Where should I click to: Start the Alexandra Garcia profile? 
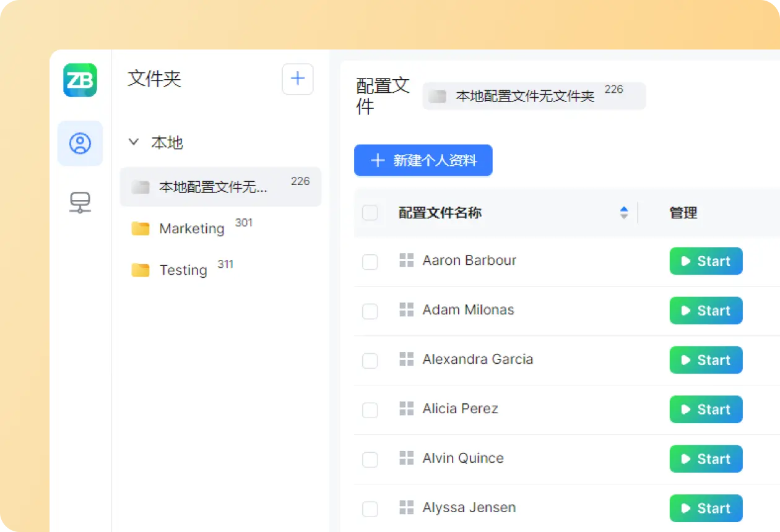(x=706, y=360)
